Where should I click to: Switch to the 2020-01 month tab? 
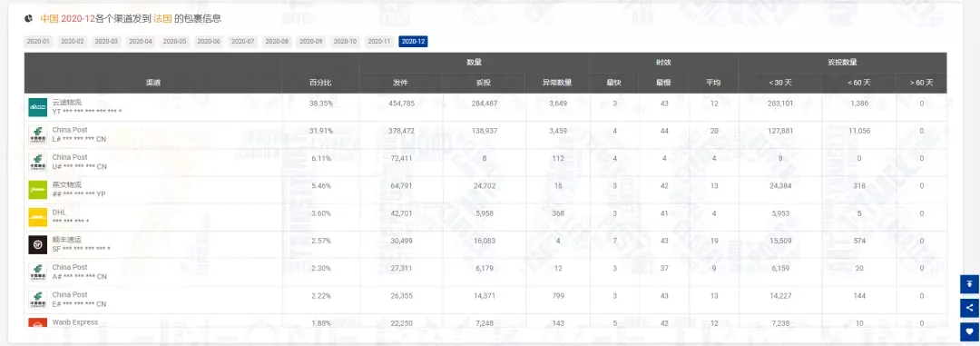pyautogui.click(x=38, y=42)
